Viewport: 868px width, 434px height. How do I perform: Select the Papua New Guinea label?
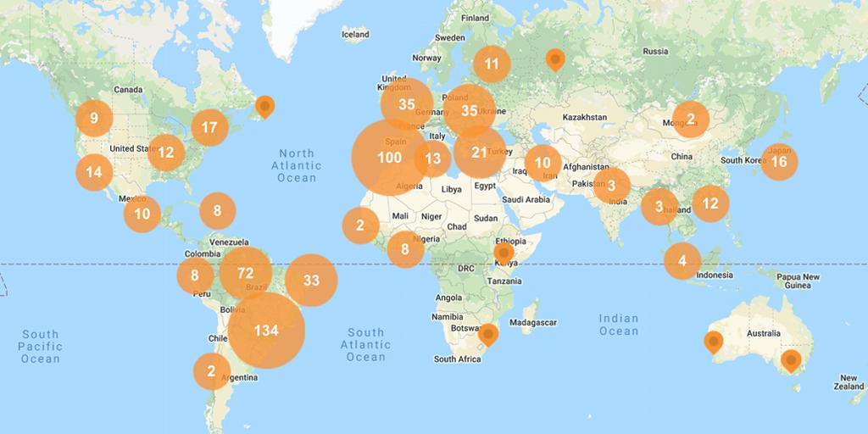pos(798,281)
